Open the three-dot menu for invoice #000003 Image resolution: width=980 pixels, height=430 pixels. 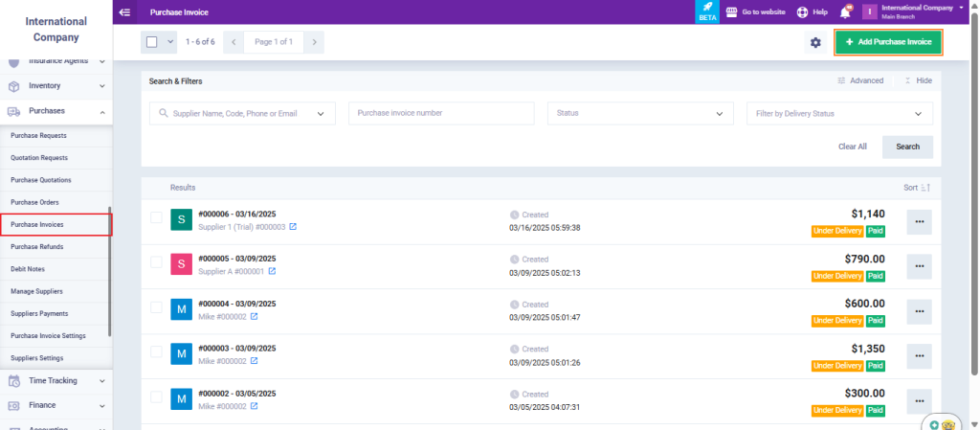[920, 356]
